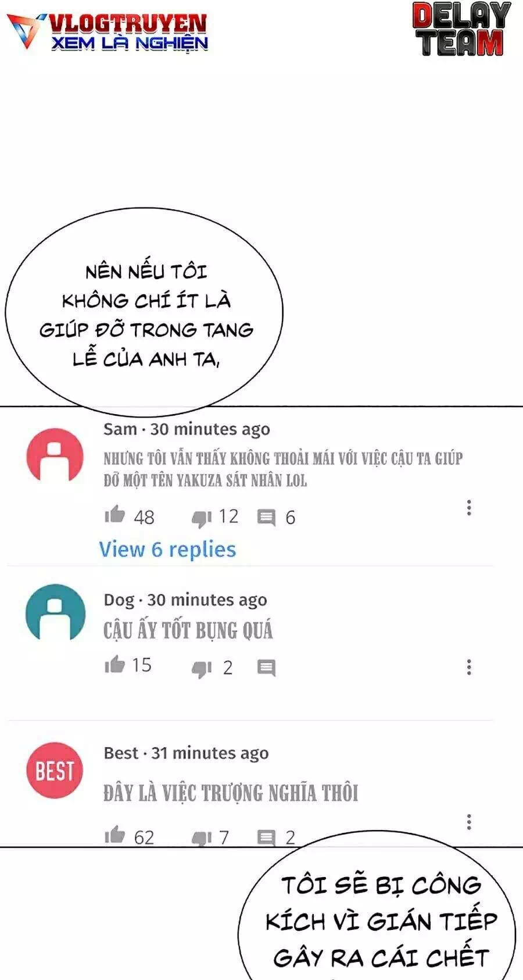Screen dimensions: 523x980
Task: Like Dog's comment with thumbs up
Action: [x=114, y=664]
